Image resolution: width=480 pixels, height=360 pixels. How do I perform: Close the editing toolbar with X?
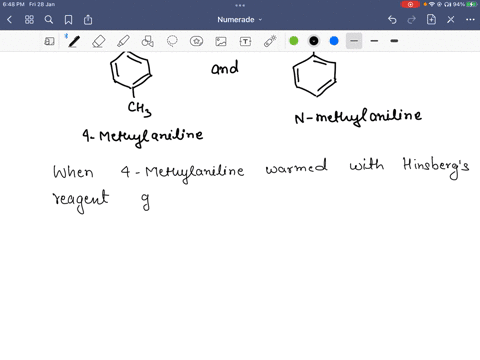click(x=451, y=20)
